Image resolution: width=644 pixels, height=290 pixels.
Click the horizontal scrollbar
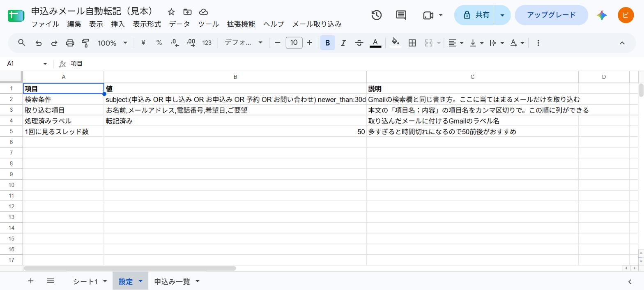tap(130, 268)
